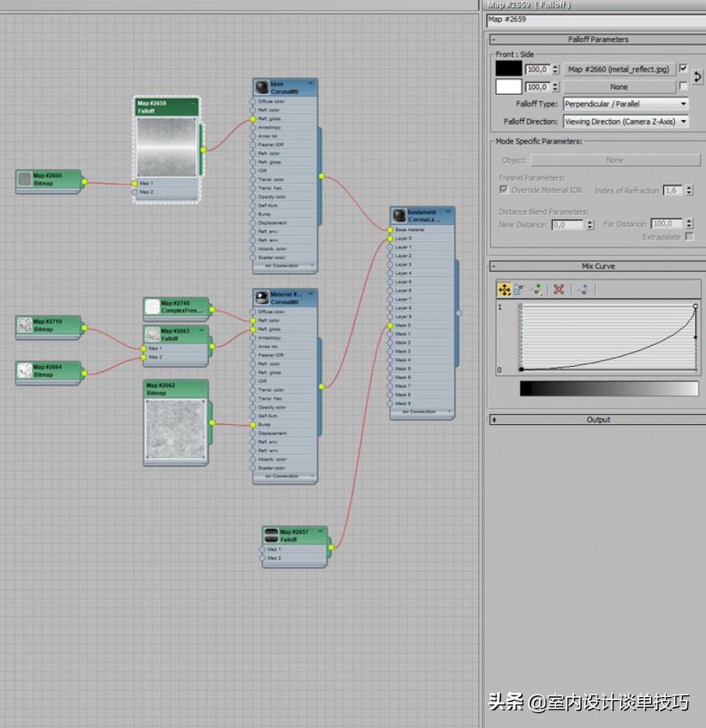
Task: Uncheck the Map #2660 front map checkbox
Action: pos(683,68)
